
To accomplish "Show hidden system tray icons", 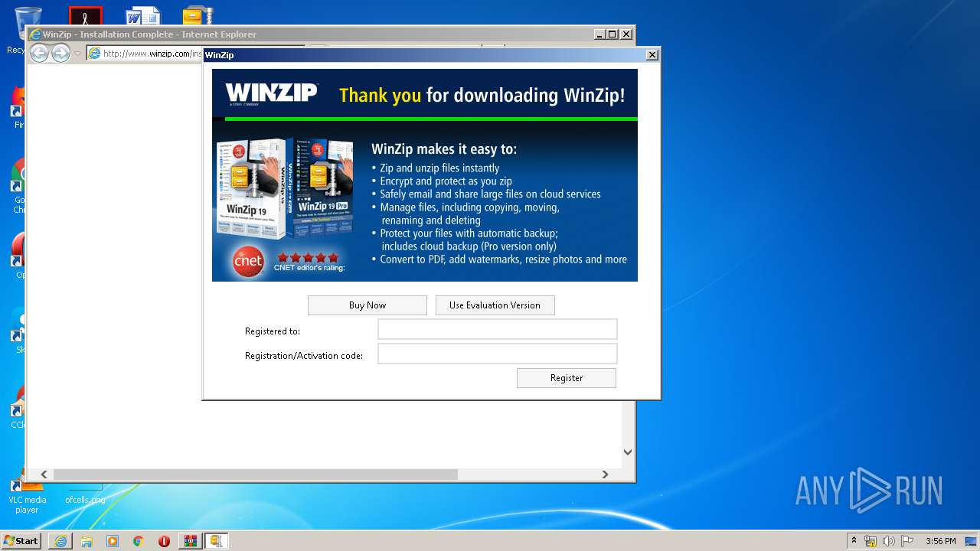I will coord(854,540).
